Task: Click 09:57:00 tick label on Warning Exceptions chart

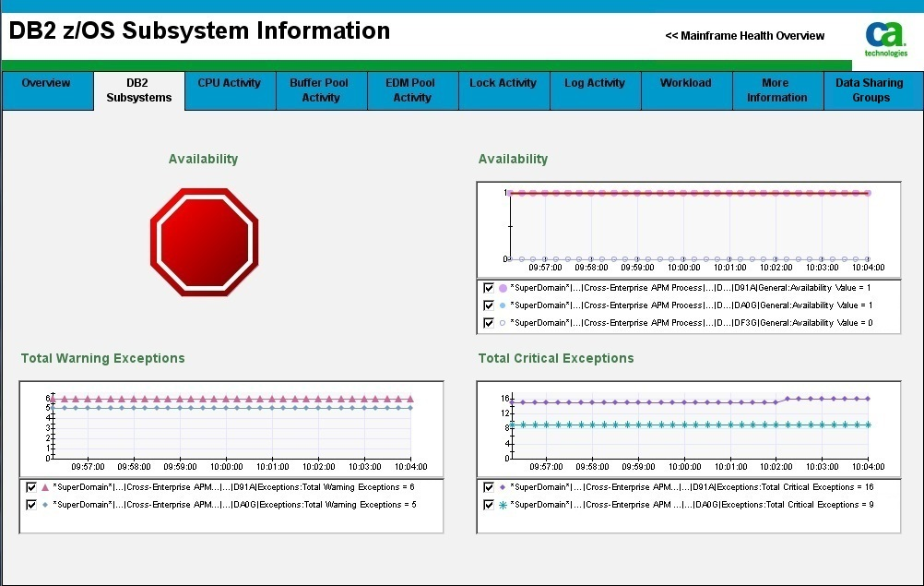Action: 88,467
